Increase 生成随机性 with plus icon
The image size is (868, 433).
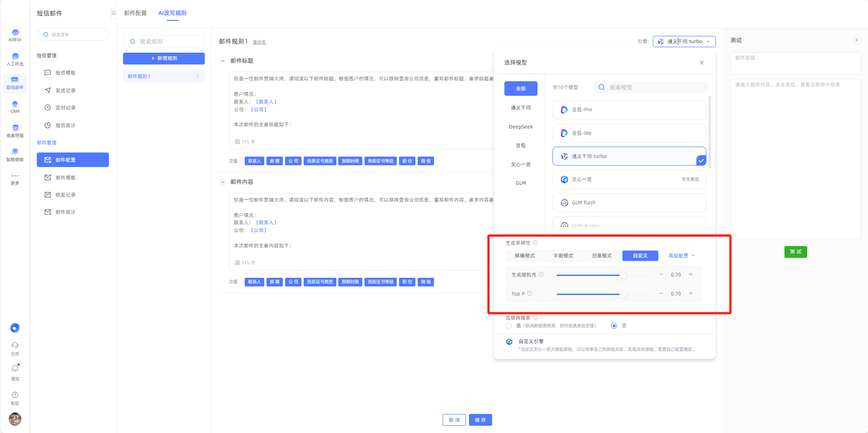[691, 275]
